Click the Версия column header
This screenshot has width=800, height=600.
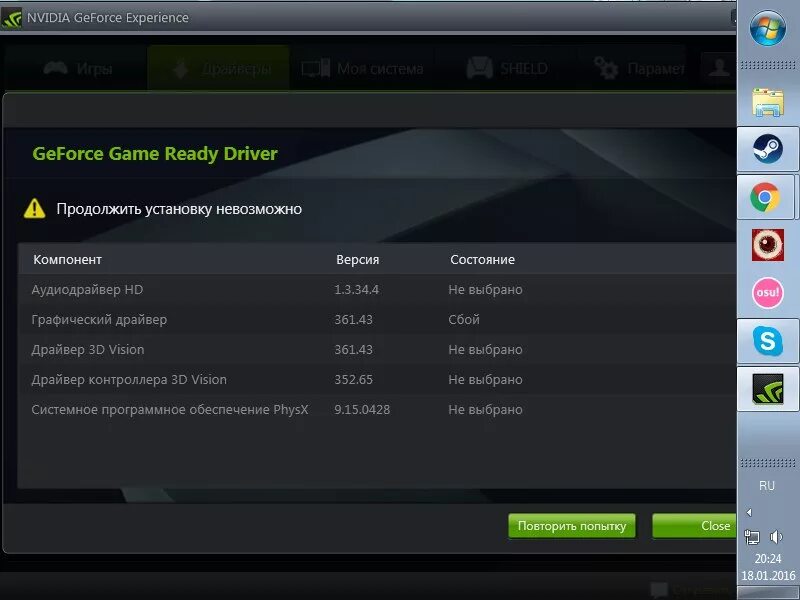pos(358,260)
